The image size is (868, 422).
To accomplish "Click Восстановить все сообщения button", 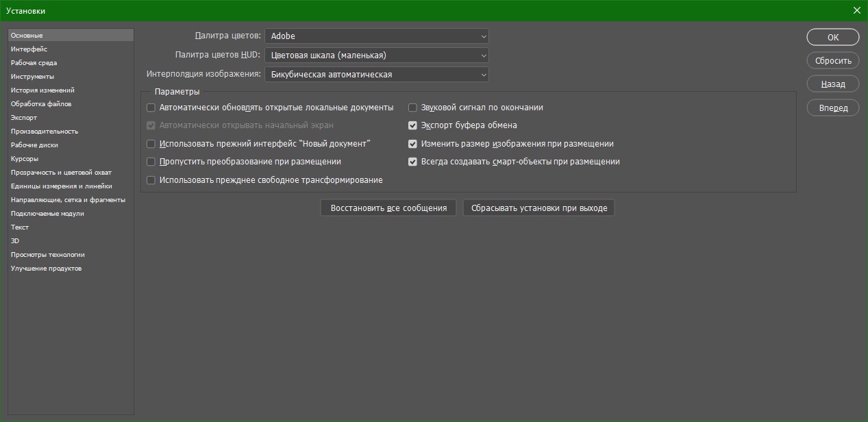I will click(388, 208).
